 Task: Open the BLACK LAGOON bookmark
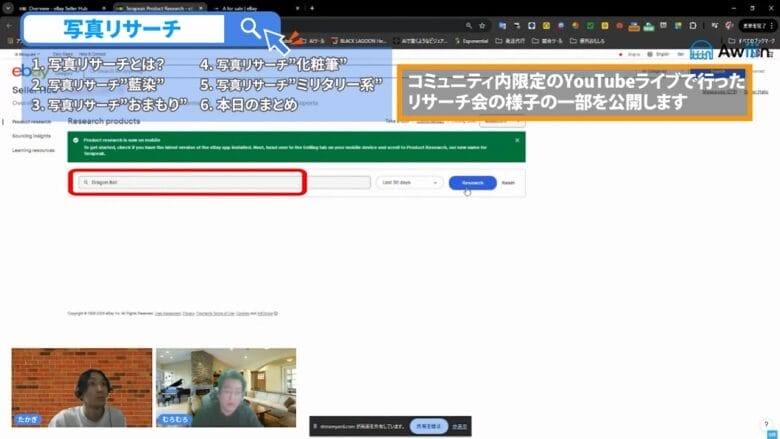(x=359, y=41)
